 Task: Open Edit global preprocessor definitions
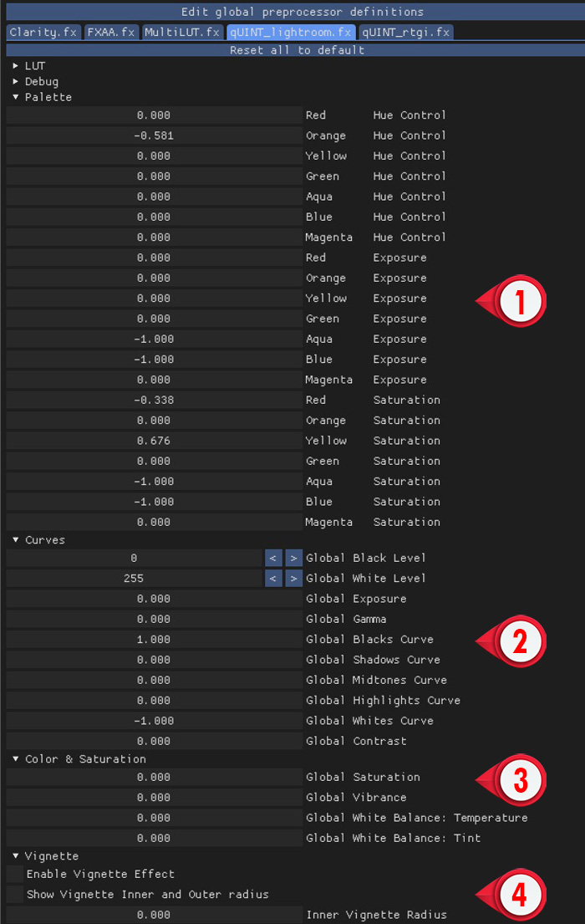(292, 11)
